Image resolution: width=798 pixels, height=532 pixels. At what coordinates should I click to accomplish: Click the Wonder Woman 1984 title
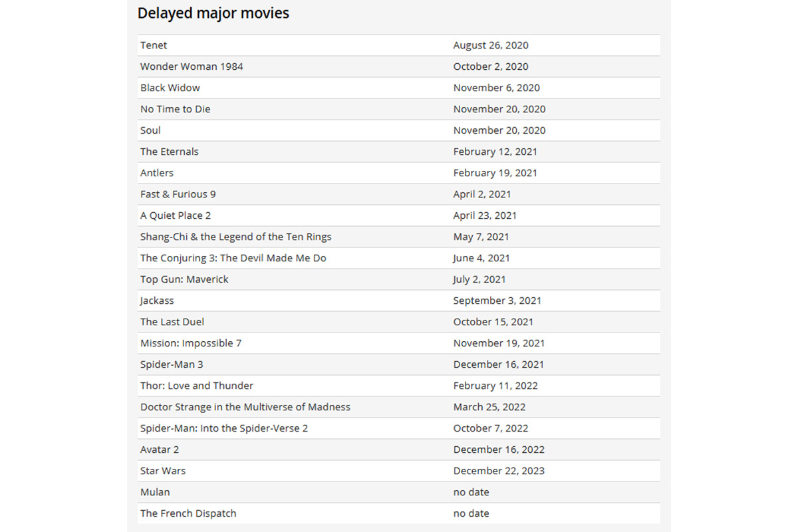(192, 66)
